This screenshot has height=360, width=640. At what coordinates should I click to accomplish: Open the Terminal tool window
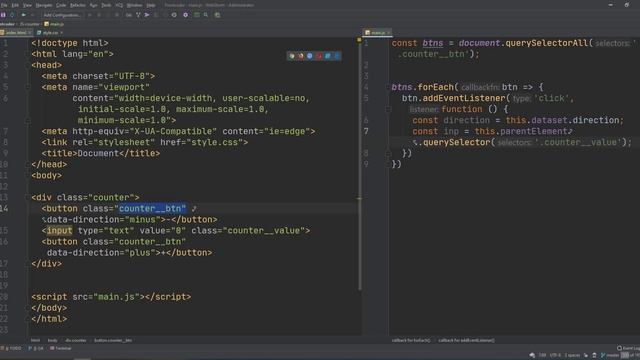(x=61, y=349)
